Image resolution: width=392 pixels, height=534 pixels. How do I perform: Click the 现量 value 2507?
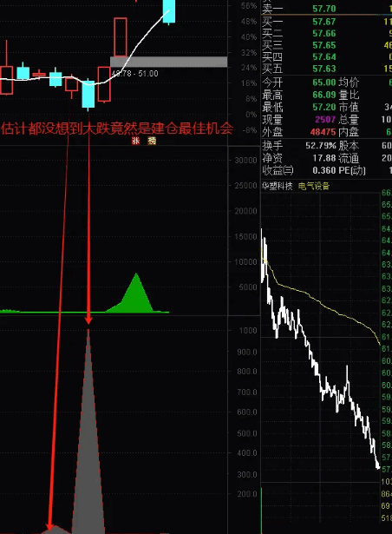pyautogui.click(x=325, y=120)
